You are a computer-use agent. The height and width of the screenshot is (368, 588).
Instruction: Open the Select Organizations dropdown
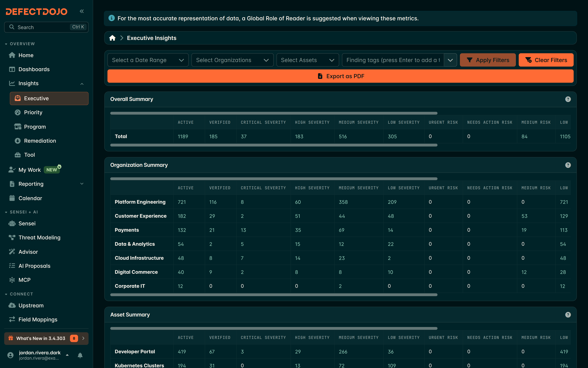click(x=232, y=60)
